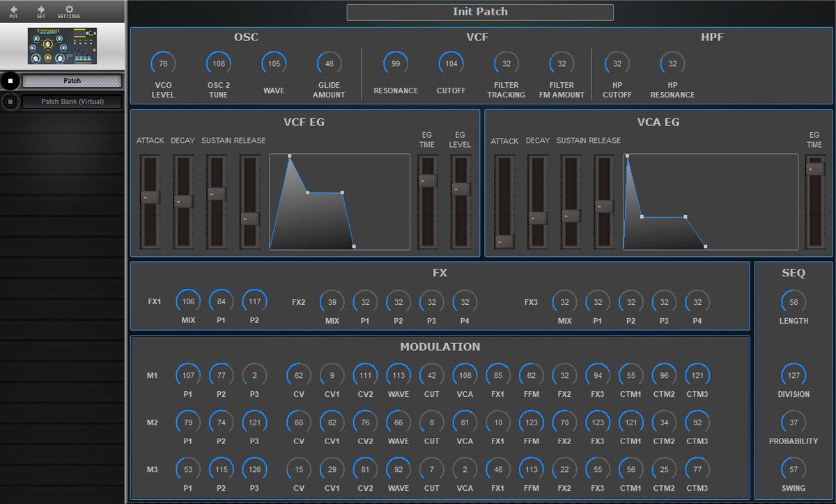Click the VCF EG SUSTAIN slider handle
This screenshot has width=836, height=504.
click(217, 194)
